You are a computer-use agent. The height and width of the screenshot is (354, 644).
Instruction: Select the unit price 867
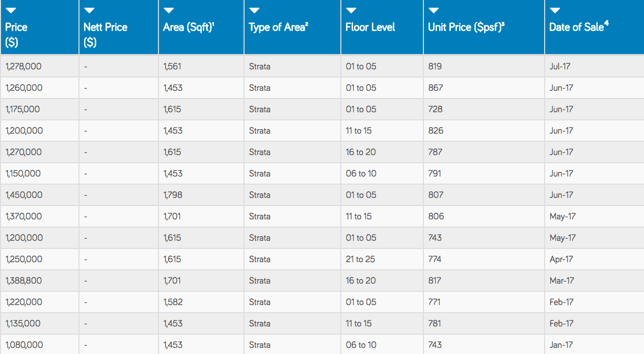[436, 88]
